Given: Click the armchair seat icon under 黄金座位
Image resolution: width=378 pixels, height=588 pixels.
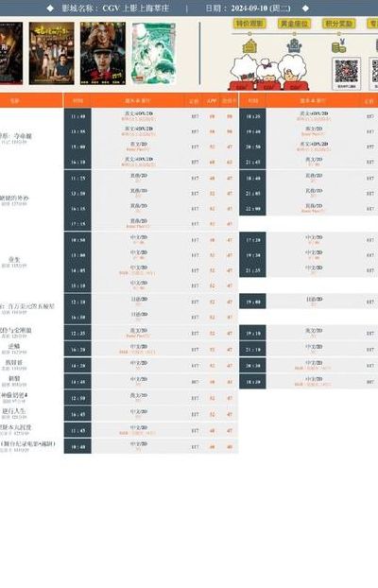Looking at the screenshot, I should pyautogui.click(x=295, y=46).
